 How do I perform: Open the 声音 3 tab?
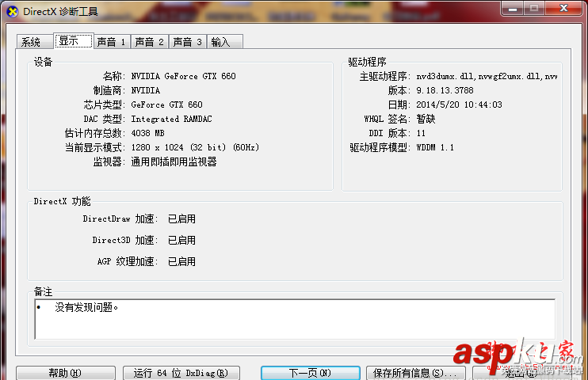click(x=188, y=42)
